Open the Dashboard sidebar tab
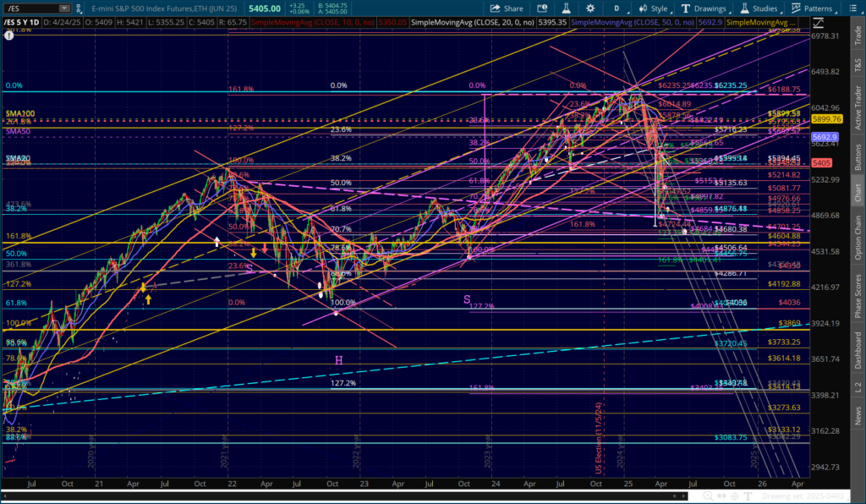866x504 pixels. pyautogui.click(x=858, y=350)
